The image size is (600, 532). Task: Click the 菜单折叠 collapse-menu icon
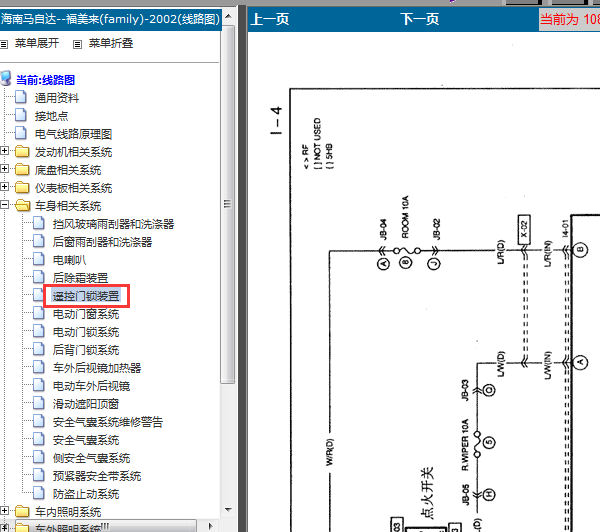77,44
